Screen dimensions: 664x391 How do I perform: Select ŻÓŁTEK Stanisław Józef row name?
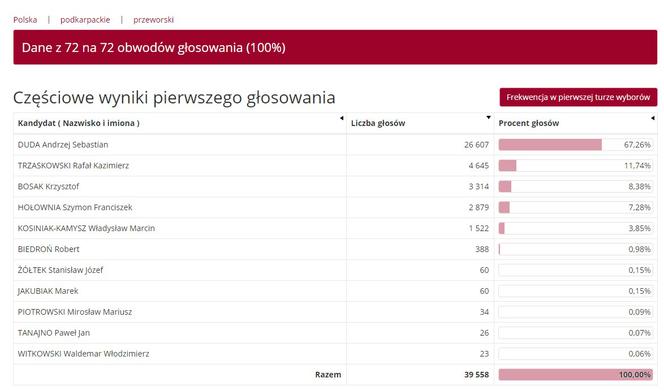[x=60, y=270]
